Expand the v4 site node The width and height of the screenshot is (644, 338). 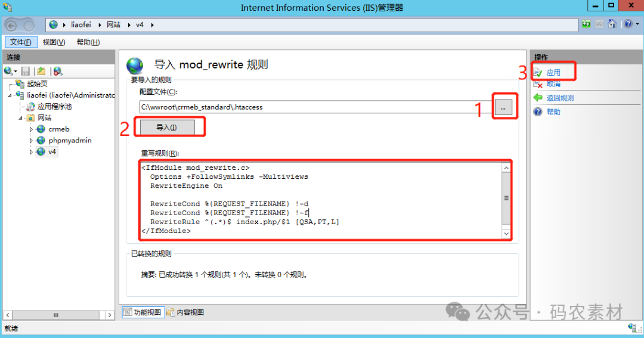31,152
